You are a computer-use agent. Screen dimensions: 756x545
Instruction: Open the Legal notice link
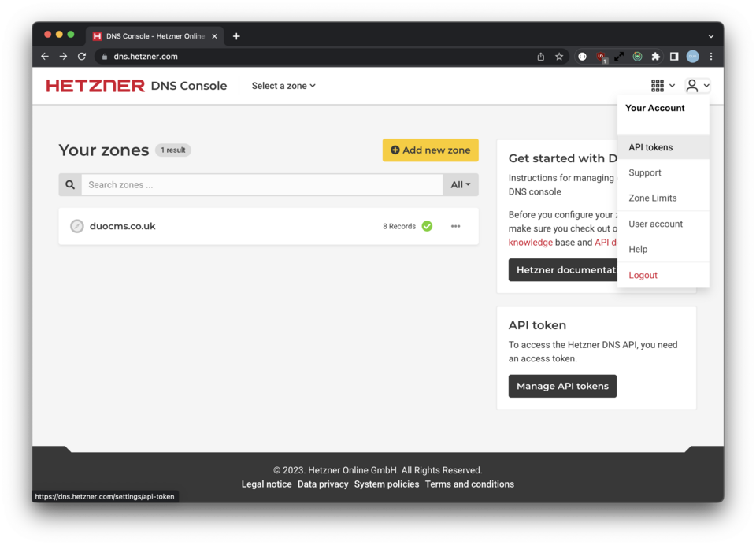(x=267, y=484)
